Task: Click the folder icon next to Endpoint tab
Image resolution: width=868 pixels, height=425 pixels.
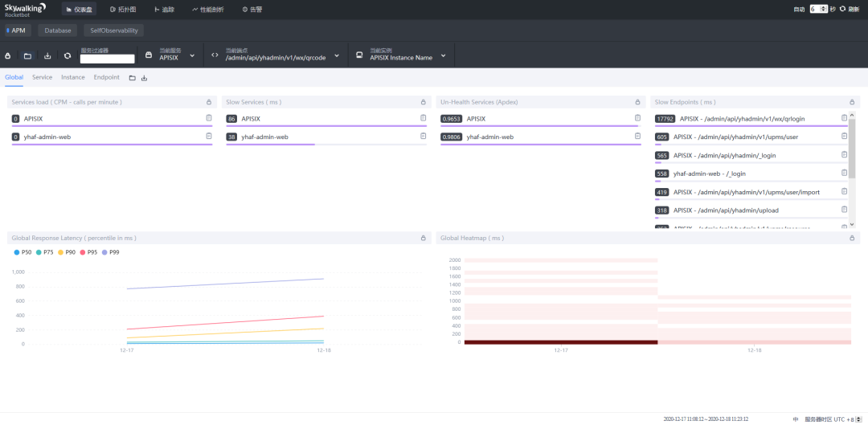Action: (x=133, y=78)
